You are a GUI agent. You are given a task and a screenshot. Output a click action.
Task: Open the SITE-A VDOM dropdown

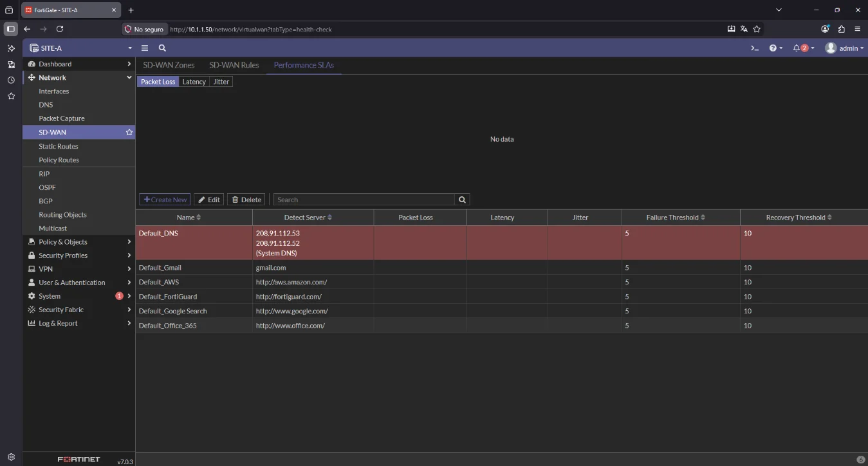(79, 48)
